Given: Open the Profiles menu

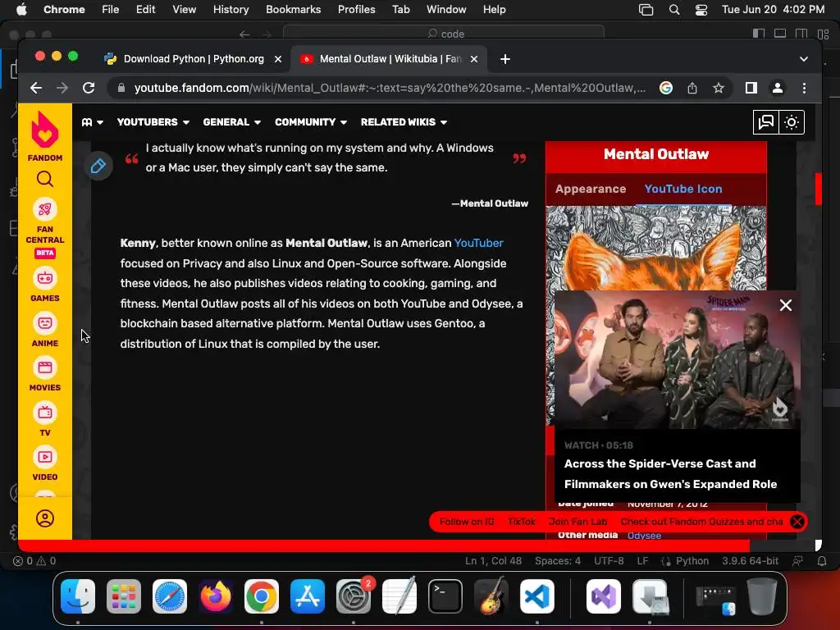Looking at the screenshot, I should [x=356, y=9].
